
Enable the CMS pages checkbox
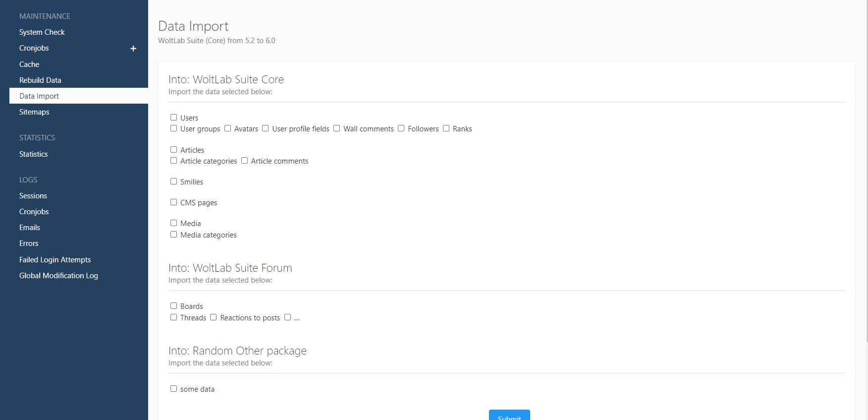click(x=173, y=202)
